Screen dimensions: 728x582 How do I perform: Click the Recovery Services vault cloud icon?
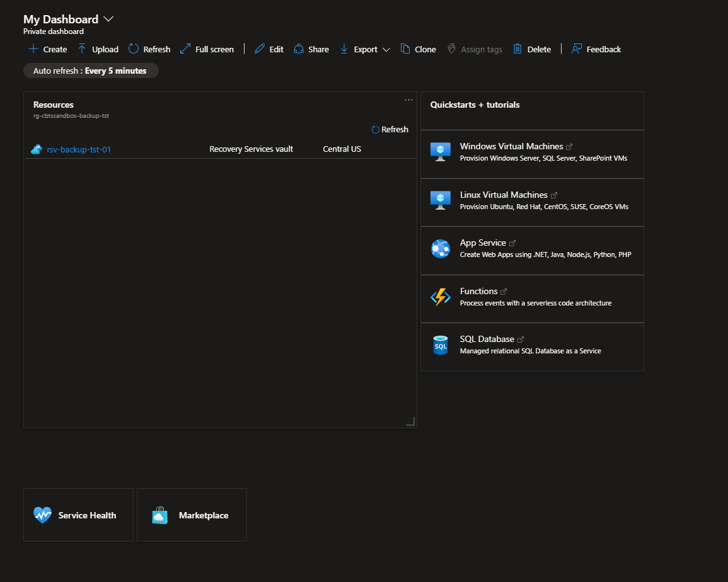click(x=36, y=149)
